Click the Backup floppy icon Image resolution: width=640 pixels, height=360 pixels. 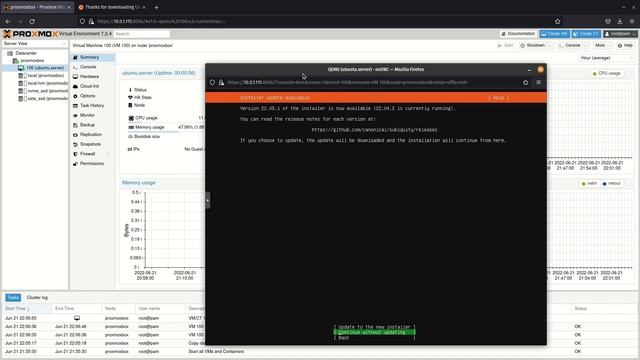coord(75,125)
